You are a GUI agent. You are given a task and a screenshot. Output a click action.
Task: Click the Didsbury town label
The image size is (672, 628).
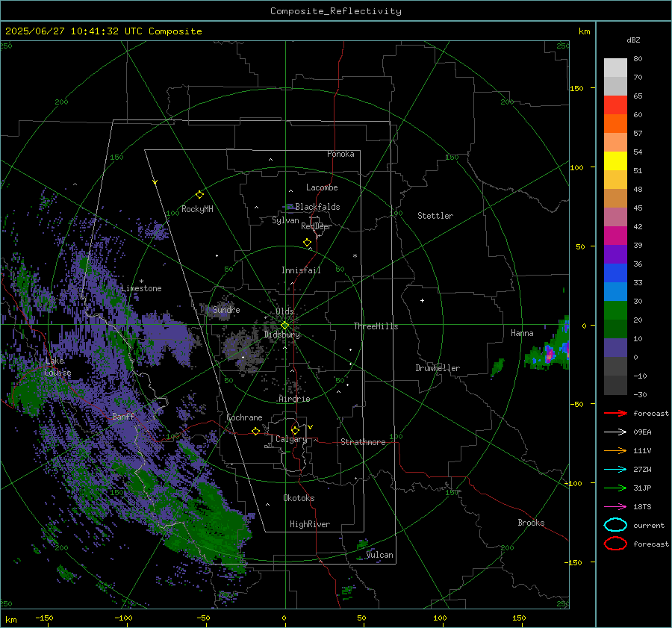(281, 335)
